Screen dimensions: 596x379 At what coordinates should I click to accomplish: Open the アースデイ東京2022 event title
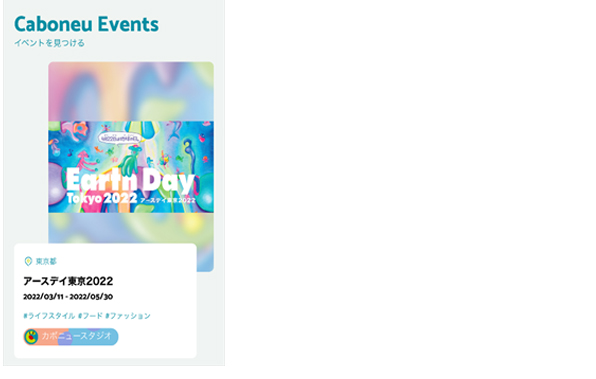coord(68,281)
